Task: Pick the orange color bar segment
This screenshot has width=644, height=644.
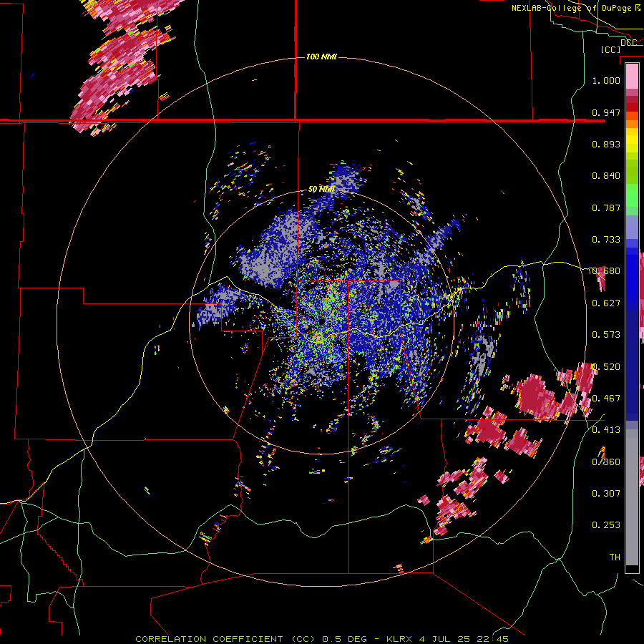Action: pyautogui.click(x=632, y=124)
